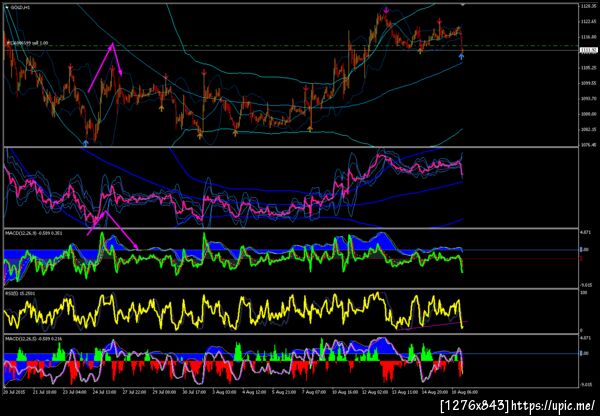Click the 10 Aug 16:00 time axis label
This screenshot has height=416, width=600.
(x=347, y=392)
